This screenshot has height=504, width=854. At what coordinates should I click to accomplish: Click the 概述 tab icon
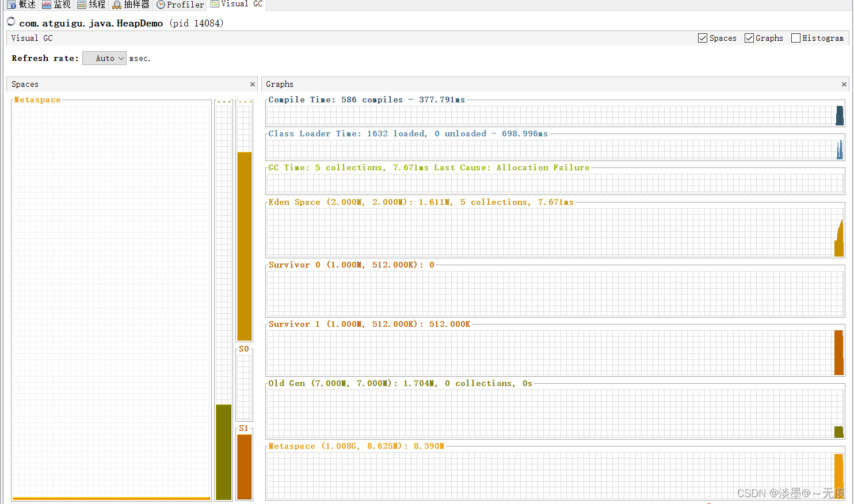tap(12, 5)
